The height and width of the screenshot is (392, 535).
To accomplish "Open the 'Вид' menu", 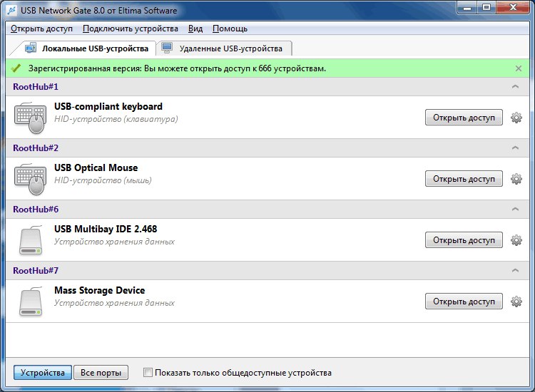I will (195, 29).
